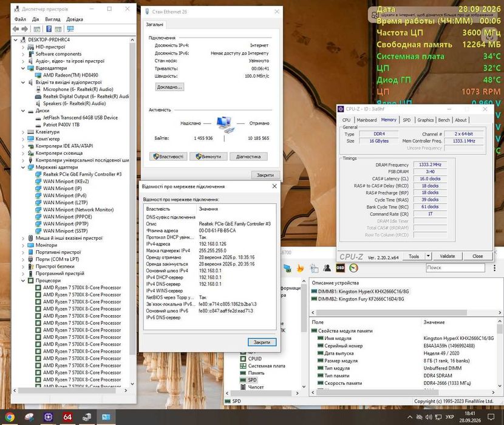Collapse the Відеоадаптери node
The image size is (504, 425).
tap(23, 68)
